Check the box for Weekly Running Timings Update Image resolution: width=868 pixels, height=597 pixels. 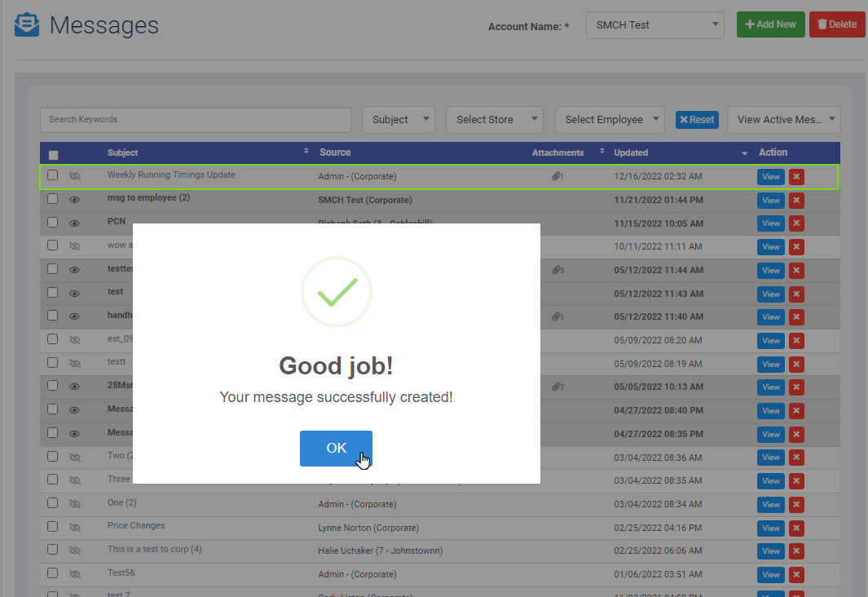click(53, 175)
